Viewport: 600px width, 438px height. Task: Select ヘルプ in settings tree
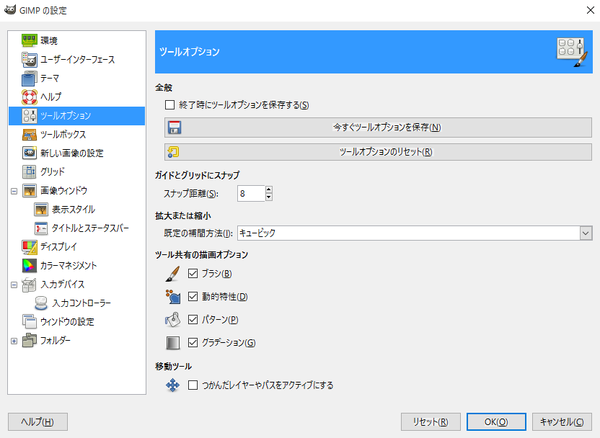point(51,97)
